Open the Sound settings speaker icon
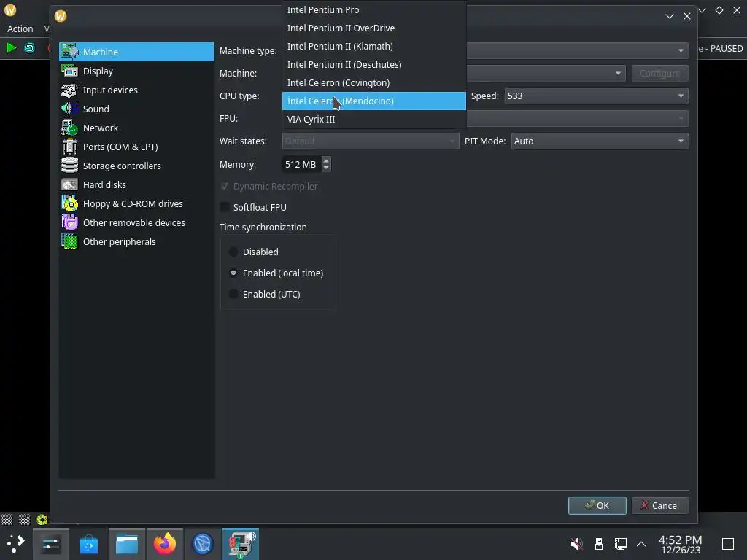 [x=69, y=109]
